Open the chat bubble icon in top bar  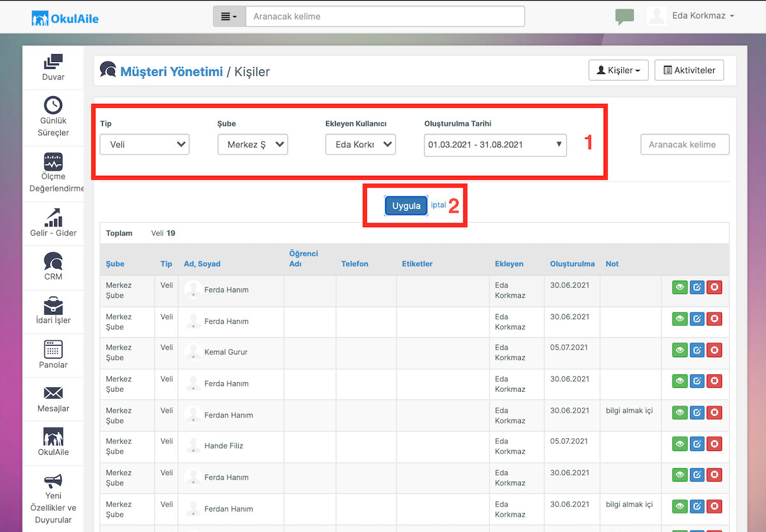[x=625, y=17]
